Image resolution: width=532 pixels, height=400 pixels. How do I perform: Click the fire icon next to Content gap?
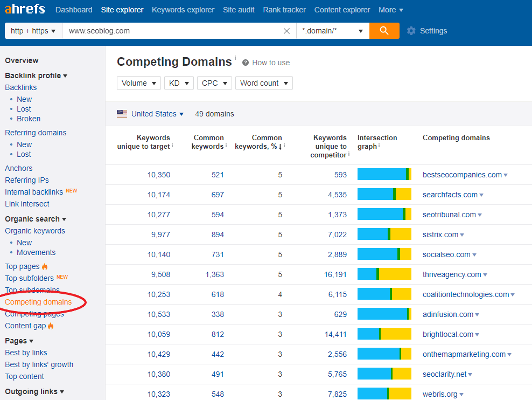51,326
